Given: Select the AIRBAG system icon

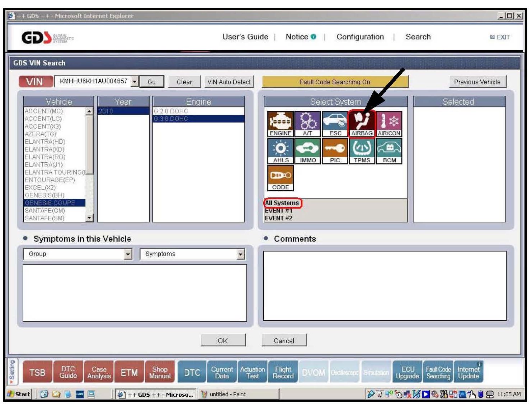Looking at the screenshot, I should pos(362,124).
